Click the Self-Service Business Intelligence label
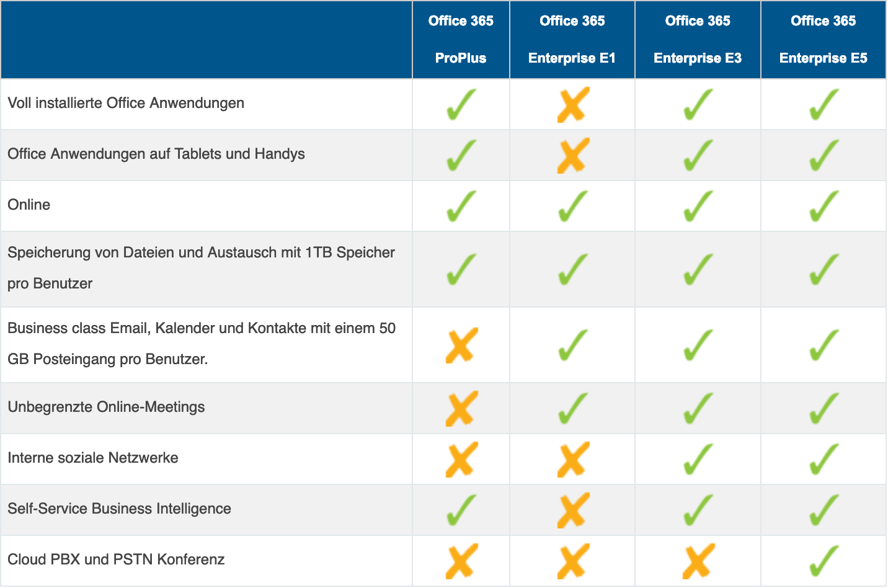The image size is (888, 588). click(119, 509)
